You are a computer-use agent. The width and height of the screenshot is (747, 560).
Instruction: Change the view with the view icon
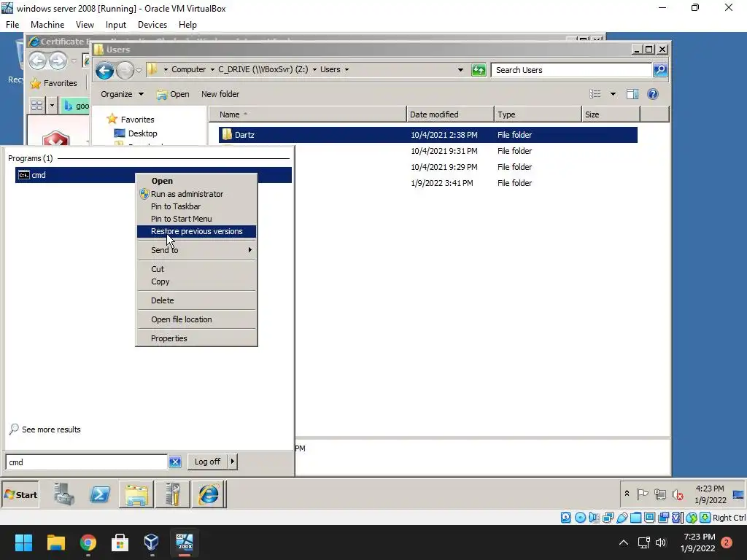(x=595, y=94)
